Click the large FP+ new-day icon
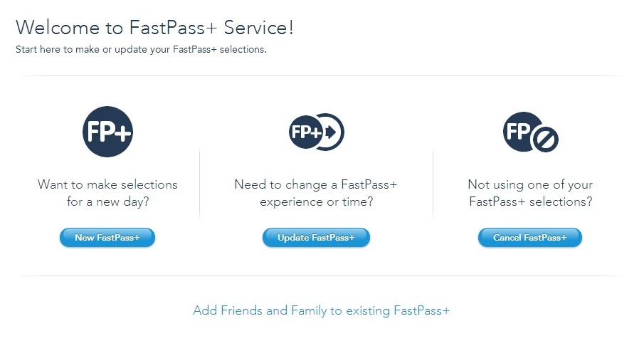The image size is (644, 341). (x=107, y=132)
